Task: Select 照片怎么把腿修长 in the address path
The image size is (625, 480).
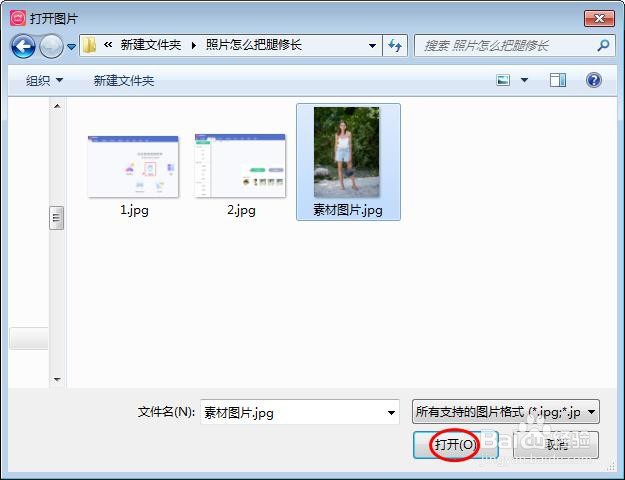Action: pyautogui.click(x=254, y=45)
